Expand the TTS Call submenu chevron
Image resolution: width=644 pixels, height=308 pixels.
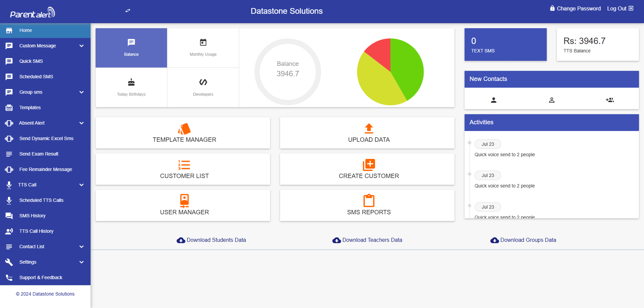point(82,185)
